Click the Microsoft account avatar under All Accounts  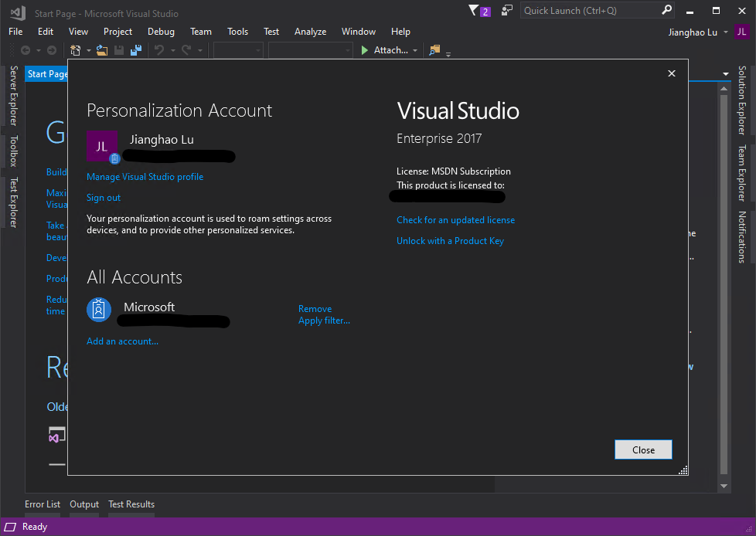coord(98,310)
